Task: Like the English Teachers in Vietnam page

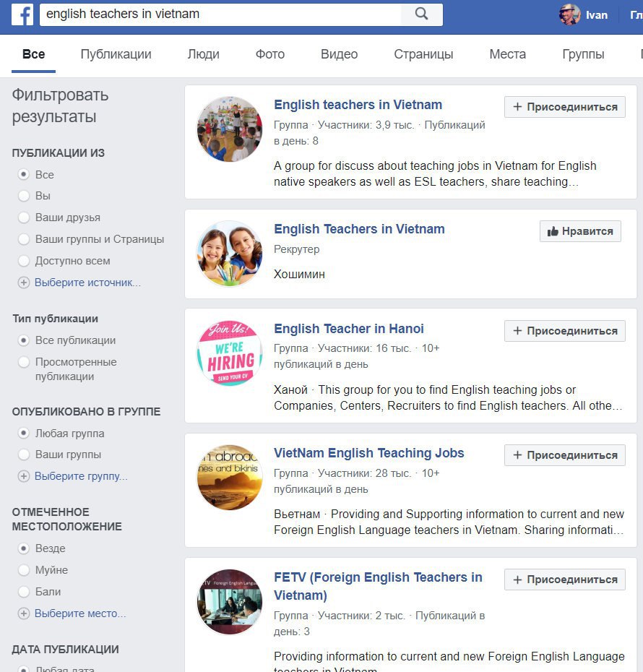Action: point(580,231)
